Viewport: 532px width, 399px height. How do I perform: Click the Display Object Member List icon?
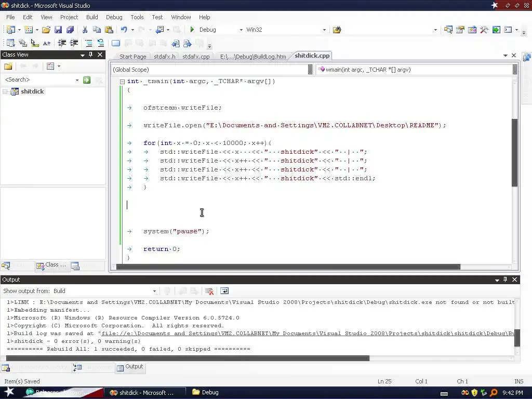pos(10,43)
